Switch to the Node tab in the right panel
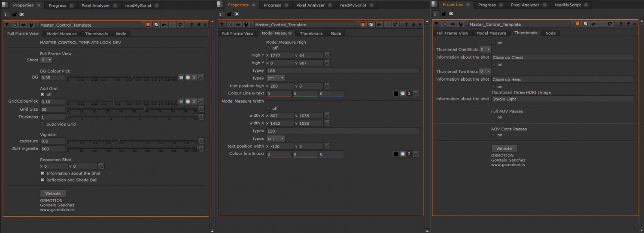The width and height of the screenshot is (644, 233). click(x=550, y=33)
